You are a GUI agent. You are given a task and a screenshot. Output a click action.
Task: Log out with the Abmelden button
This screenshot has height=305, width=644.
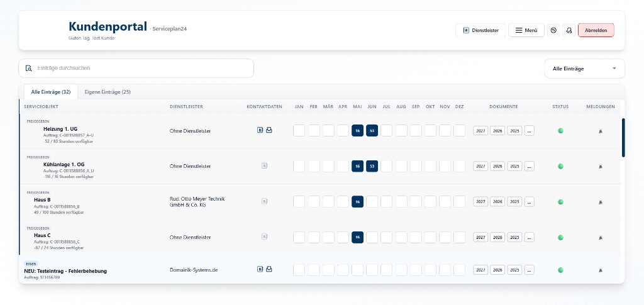[x=596, y=30]
